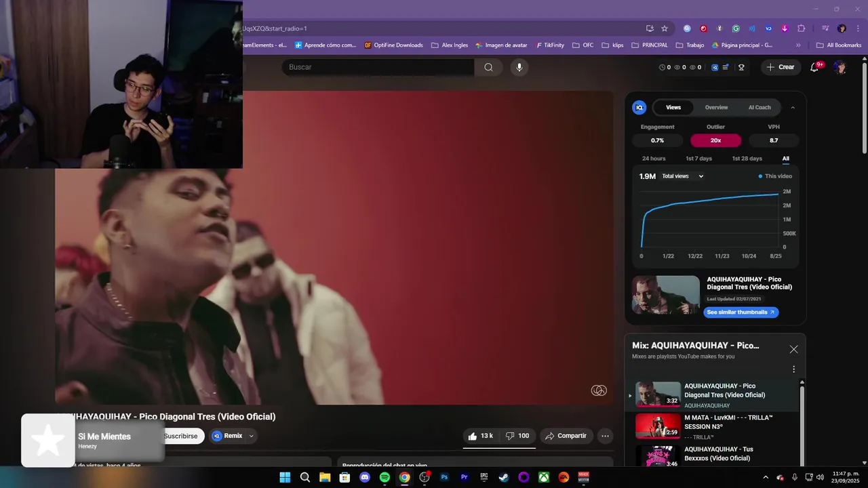
Task: Open the TikFinity bookmark
Action: 549,45
